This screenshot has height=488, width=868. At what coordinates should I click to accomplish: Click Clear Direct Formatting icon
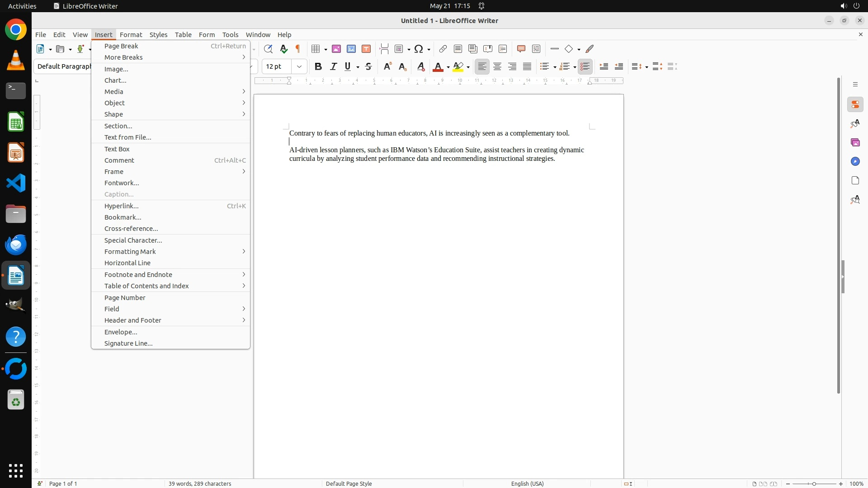[x=421, y=66]
